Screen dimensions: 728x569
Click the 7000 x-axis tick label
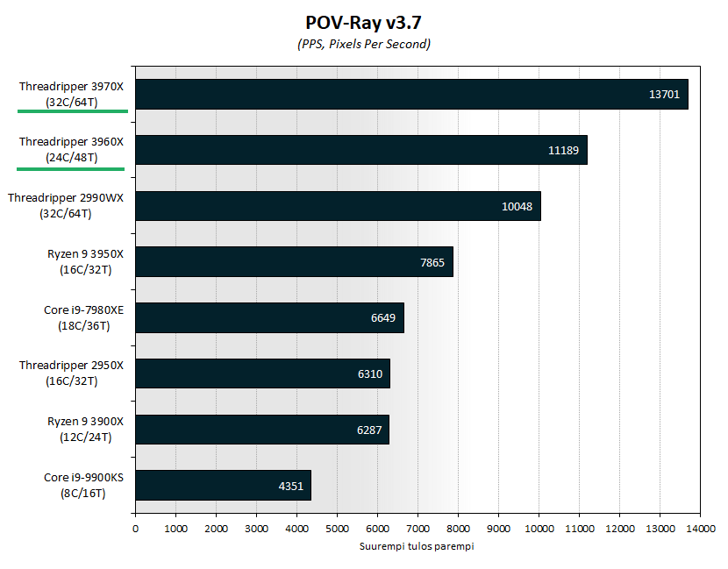(x=418, y=529)
